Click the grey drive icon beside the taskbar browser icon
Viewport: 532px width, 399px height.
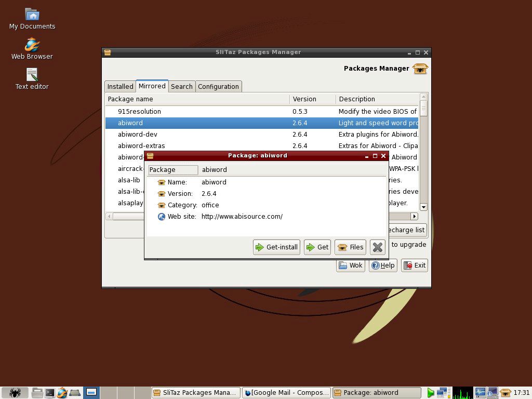coord(75,393)
